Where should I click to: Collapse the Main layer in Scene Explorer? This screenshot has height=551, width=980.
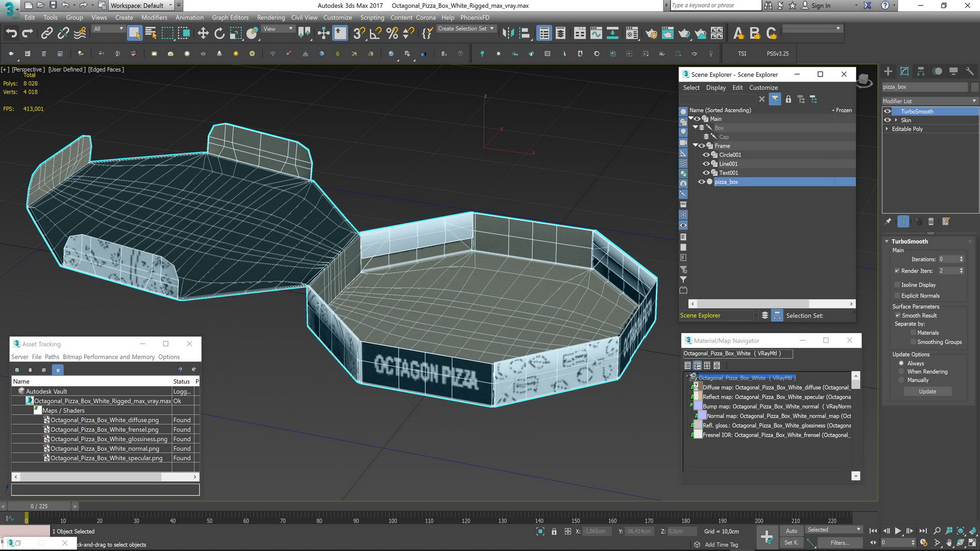pyautogui.click(x=691, y=118)
